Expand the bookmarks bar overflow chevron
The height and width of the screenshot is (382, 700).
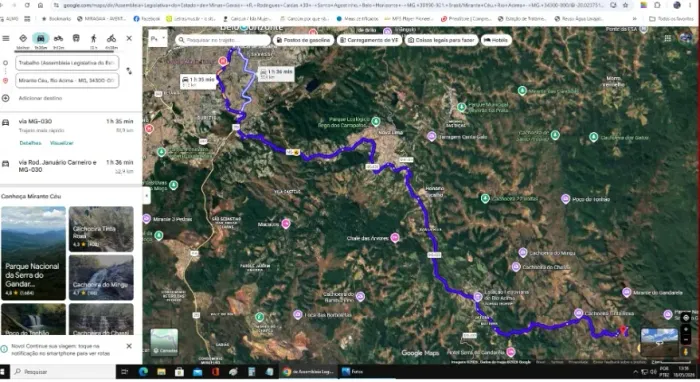coord(634,19)
